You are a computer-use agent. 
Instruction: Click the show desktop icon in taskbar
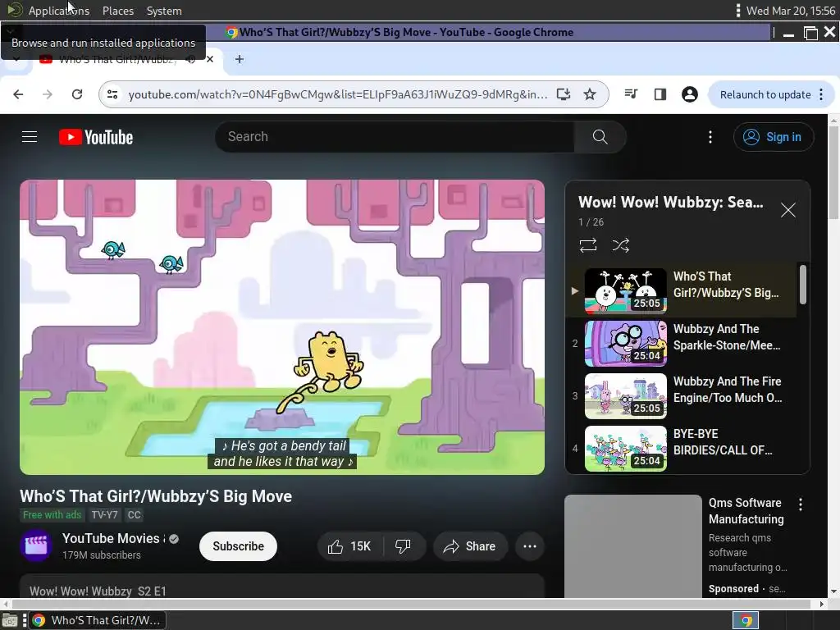10,620
